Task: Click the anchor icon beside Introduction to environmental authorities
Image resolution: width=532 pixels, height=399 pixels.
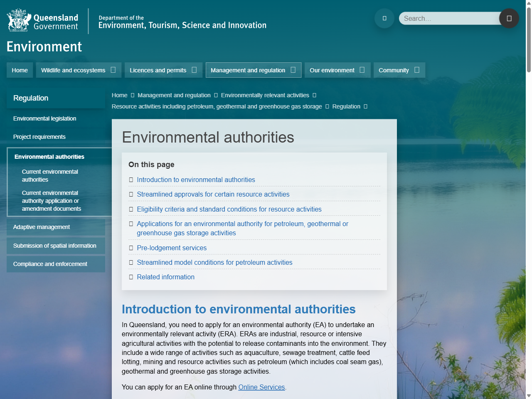Action: [x=131, y=180]
